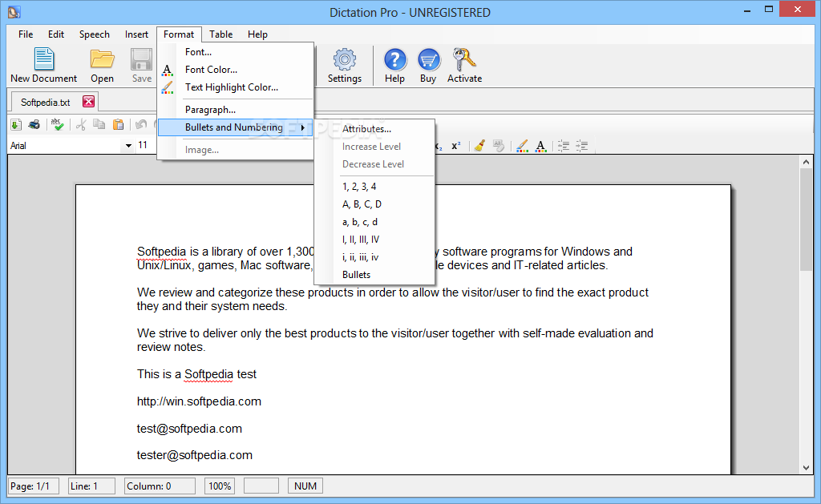This screenshot has height=504, width=821.
Task: Click the "This is a Softpedia test" line
Action: (197, 374)
